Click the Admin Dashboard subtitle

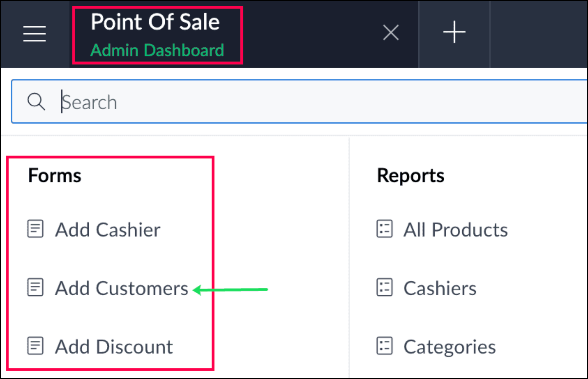(157, 50)
